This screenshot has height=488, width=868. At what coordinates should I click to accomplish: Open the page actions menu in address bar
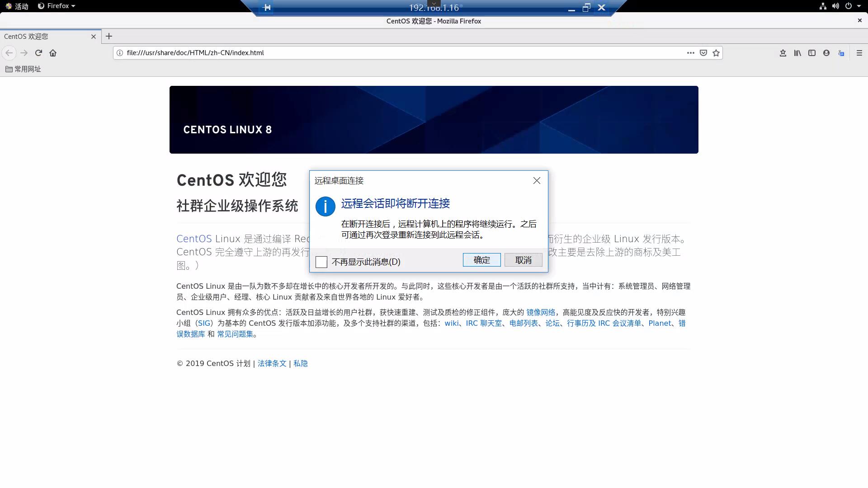pyautogui.click(x=690, y=53)
